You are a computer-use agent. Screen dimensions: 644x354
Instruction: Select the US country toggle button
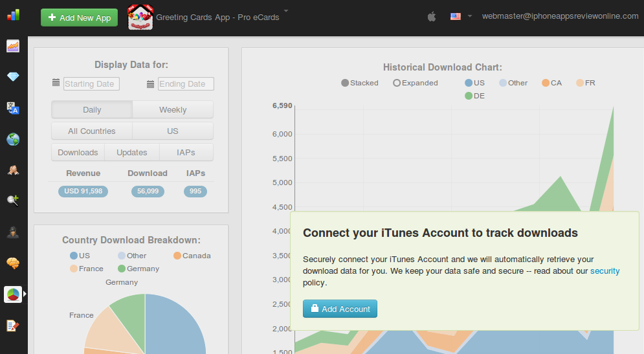pyautogui.click(x=173, y=131)
